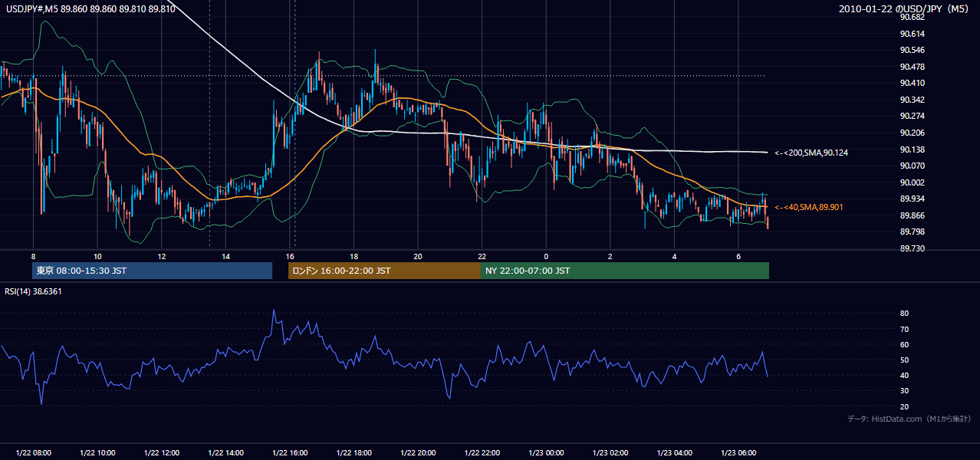The height and width of the screenshot is (460, 980).
Task: Click the 2010-01-22 USD/JPY (M5) title
Action: 905,9
